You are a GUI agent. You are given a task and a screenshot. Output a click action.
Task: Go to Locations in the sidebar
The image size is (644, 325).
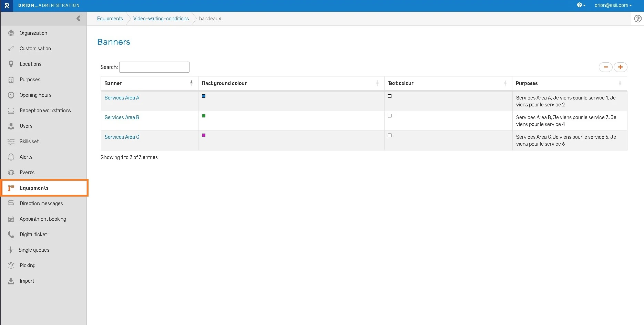coord(30,64)
